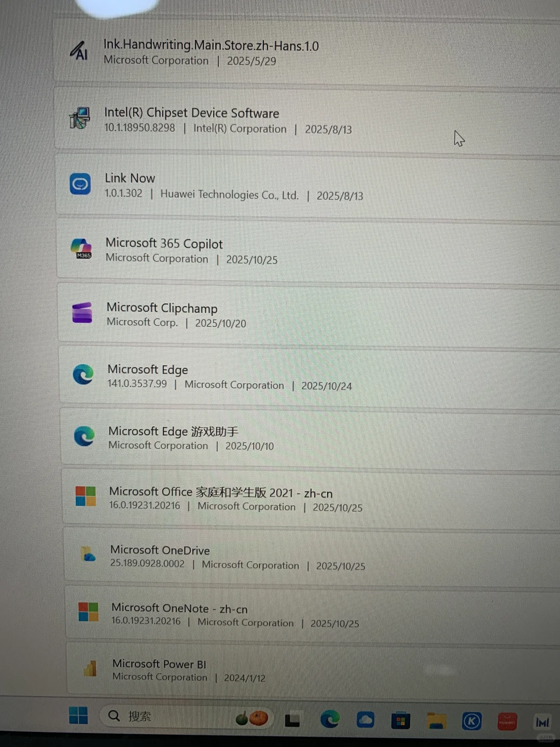
Task: Click the Ink.Handwriting date 2025/5/29
Action: click(x=251, y=61)
